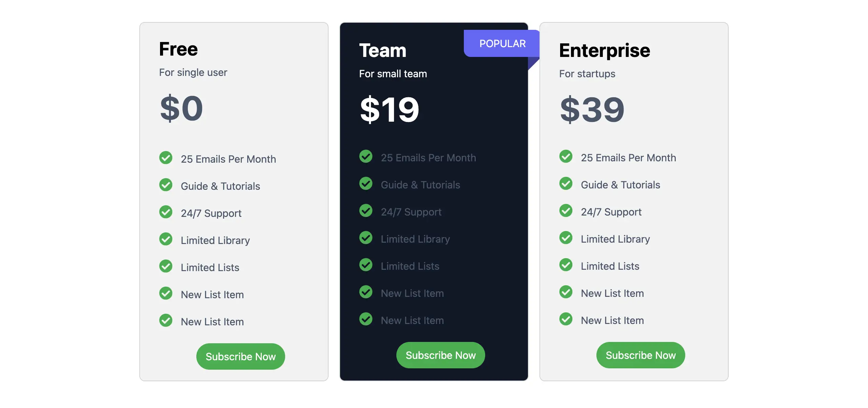Click Subscribe Now on the Team card

(x=440, y=355)
